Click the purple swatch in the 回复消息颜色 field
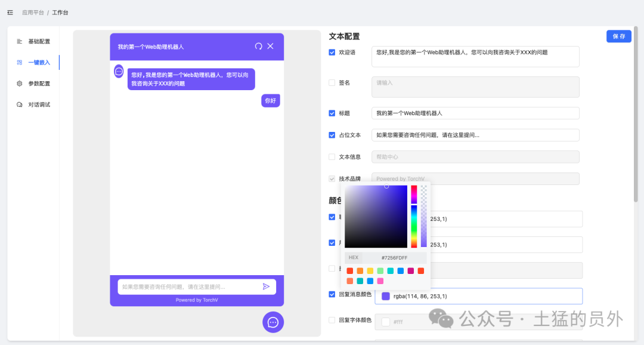Screen dimensions: 644x345 click(x=386, y=296)
